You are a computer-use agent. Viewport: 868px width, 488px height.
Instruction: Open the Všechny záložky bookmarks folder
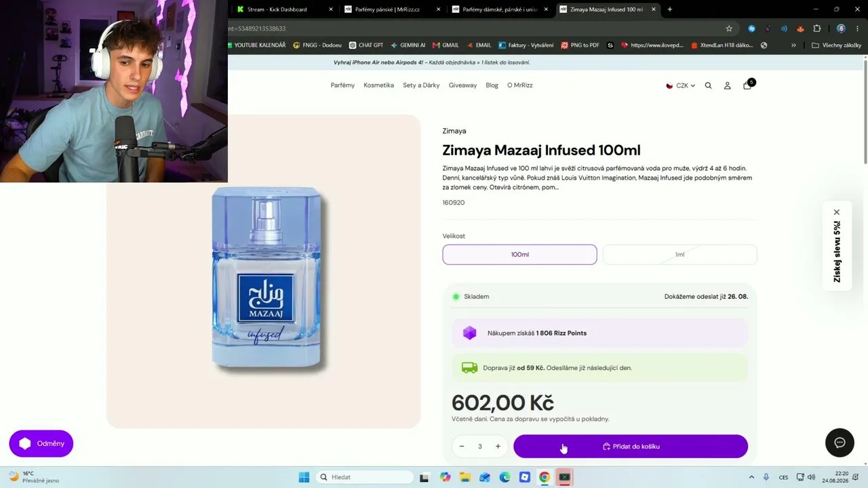(836, 45)
